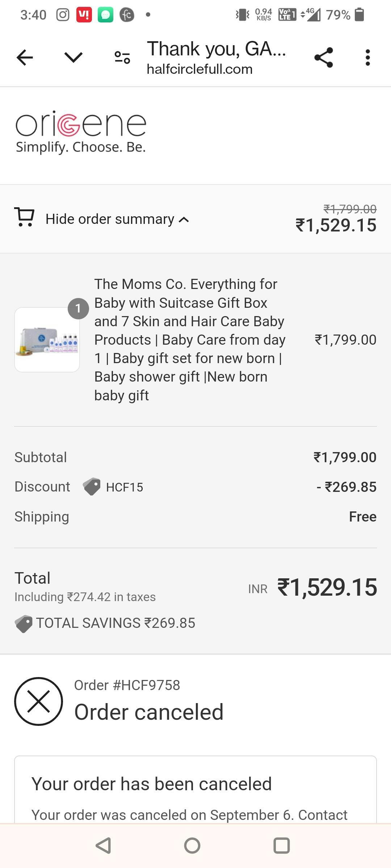This screenshot has height=868, width=391.
Task: Tap the Thank you page title text
Action: click(216, 49)
